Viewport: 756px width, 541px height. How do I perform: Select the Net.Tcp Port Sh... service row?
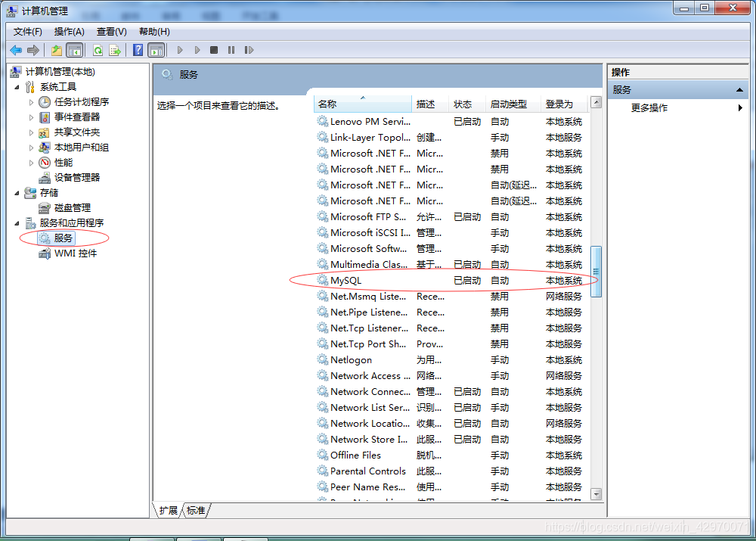pos(452,344)
